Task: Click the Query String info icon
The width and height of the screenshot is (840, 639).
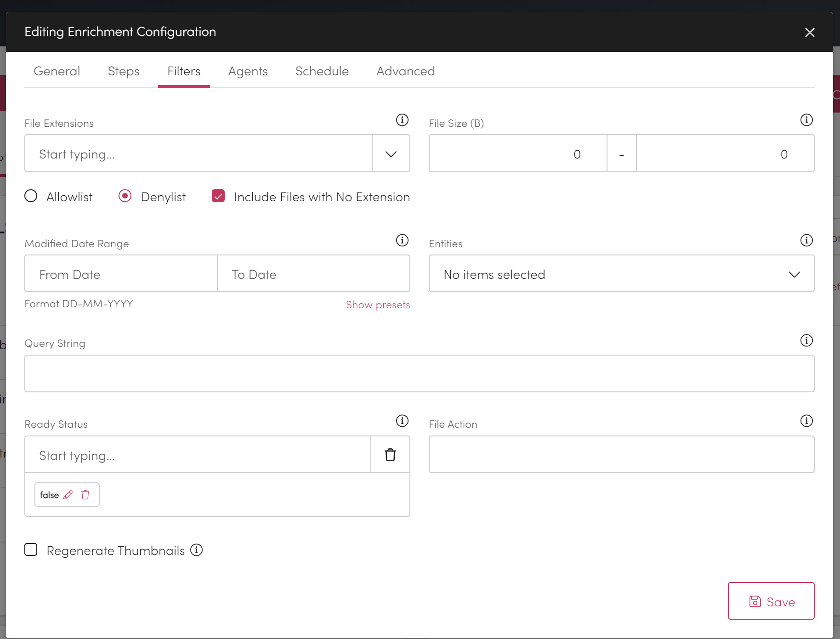Action: click(806, 340)
